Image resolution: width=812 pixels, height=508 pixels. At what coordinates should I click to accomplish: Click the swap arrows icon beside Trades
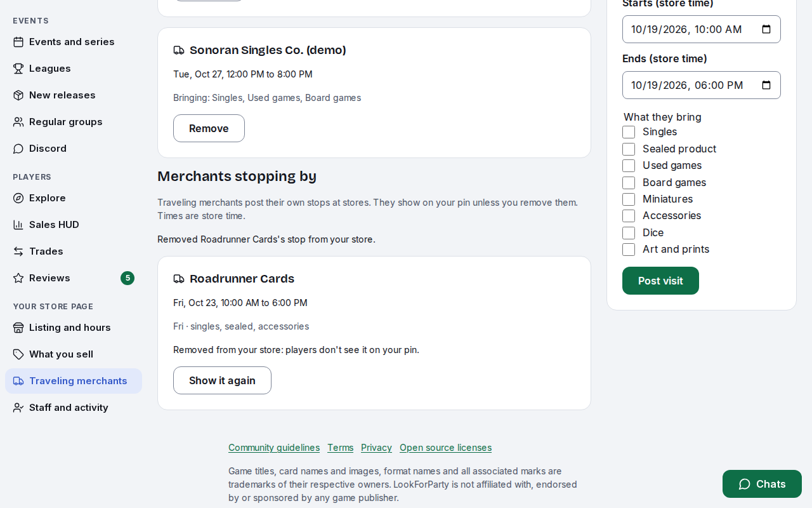coord(18,251)
